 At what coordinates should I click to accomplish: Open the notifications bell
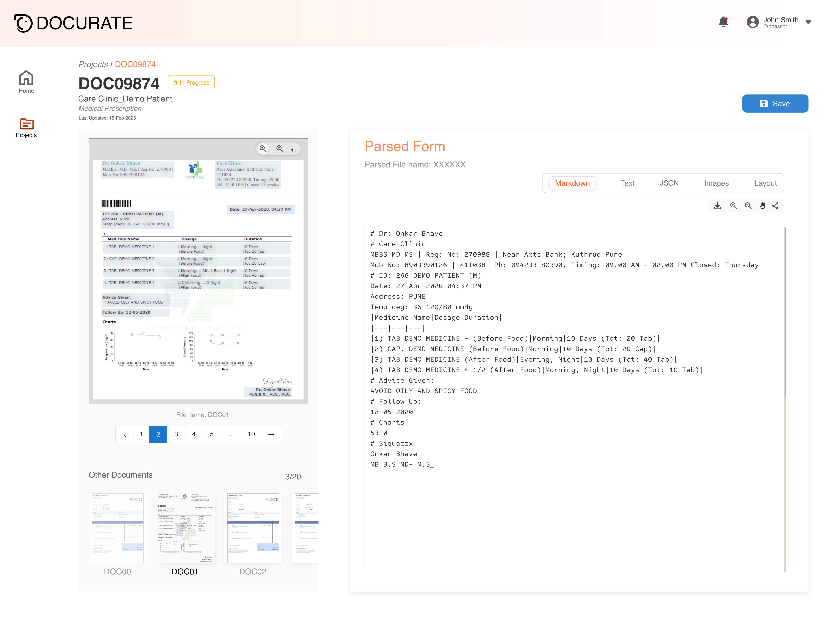click(723, 22)
